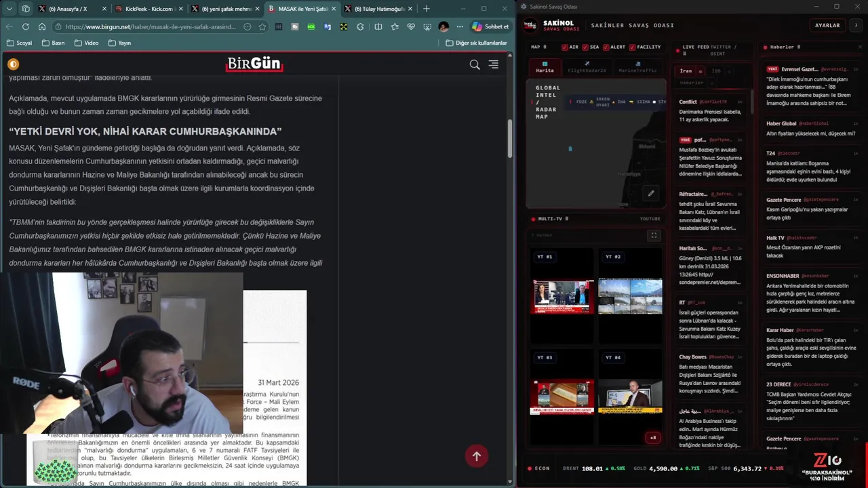Open the YT #1 video thumbnail
Screen dimensions: 868x488
tap(562, 296)
